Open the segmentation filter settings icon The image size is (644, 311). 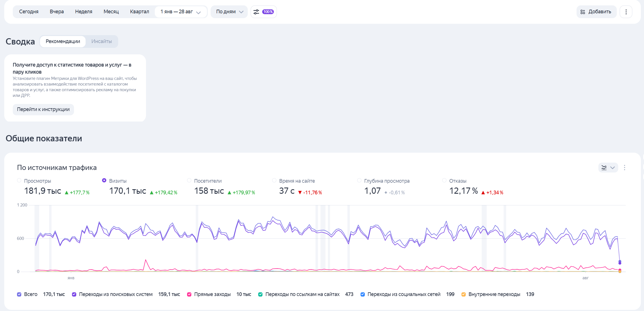pos(256,12)
